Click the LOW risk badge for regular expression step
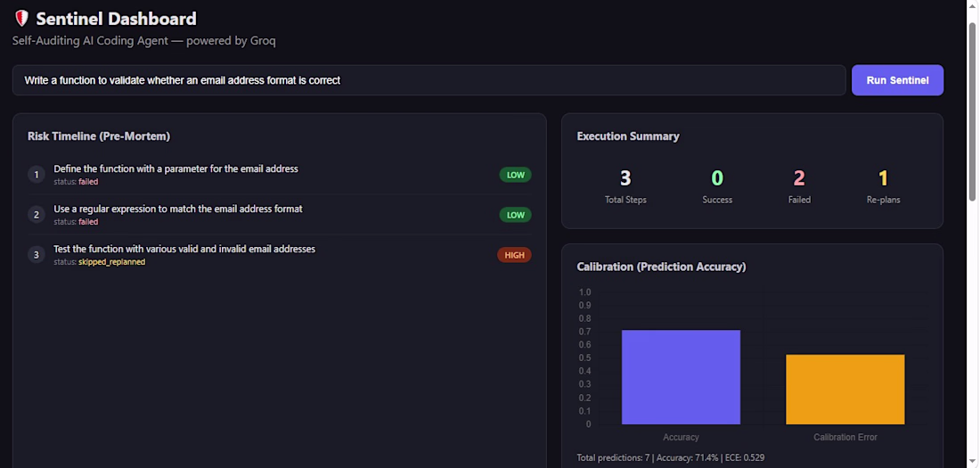Viewport: 980px width, 468px height. pos(515,215)
